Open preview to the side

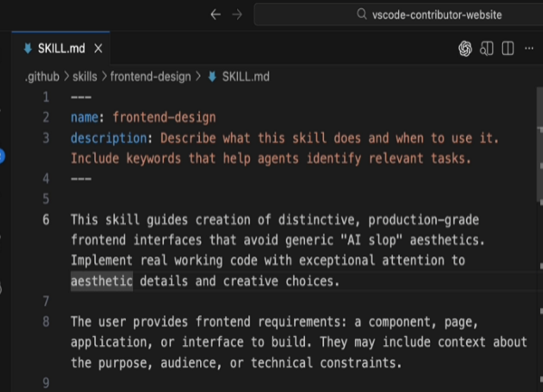(x=487, y=49)
